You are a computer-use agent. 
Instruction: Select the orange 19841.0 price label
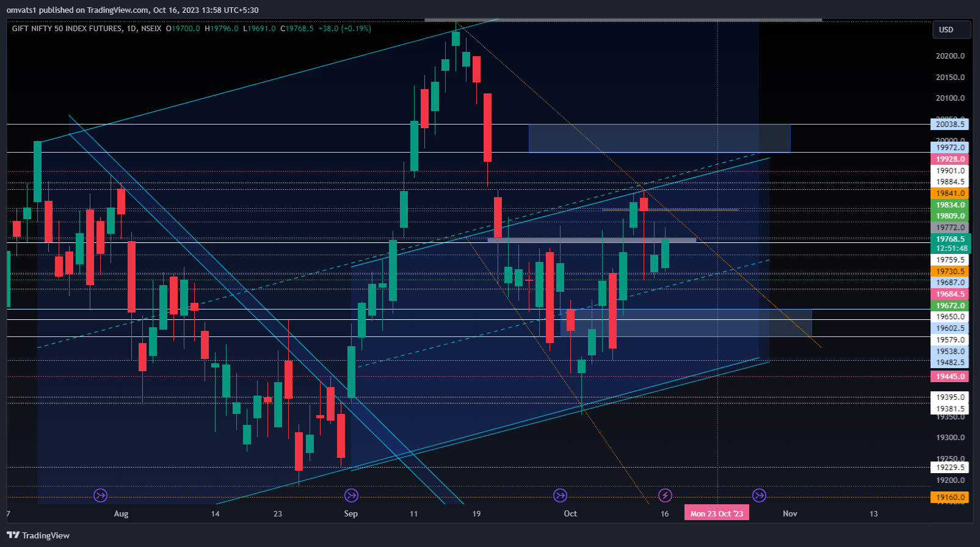click(x=950, y=194)
